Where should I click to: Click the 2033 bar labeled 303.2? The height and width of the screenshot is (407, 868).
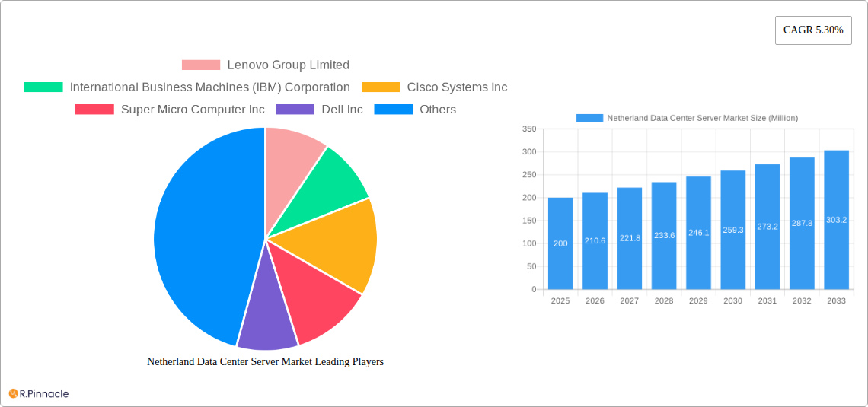[x=837, y=220]
